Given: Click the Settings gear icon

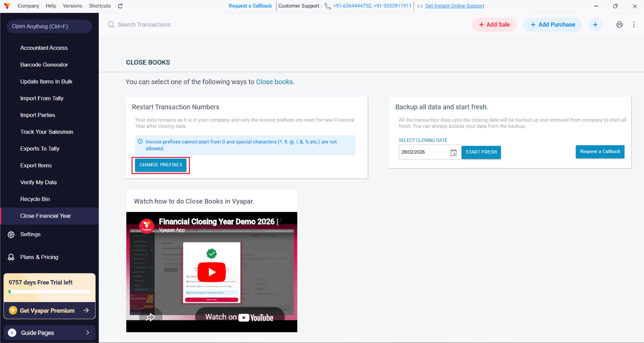Looking at the screenshot, I should click(x=11, y=235).
